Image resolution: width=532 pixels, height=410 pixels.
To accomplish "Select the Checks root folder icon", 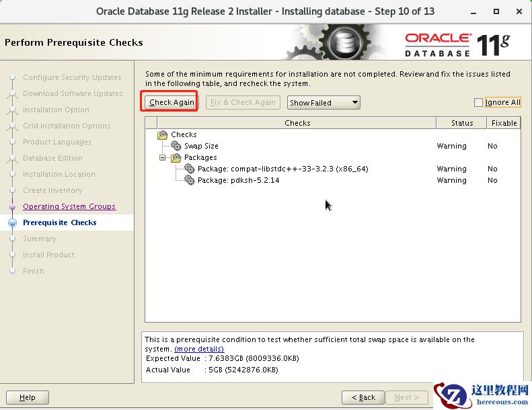I will [163, 134].
